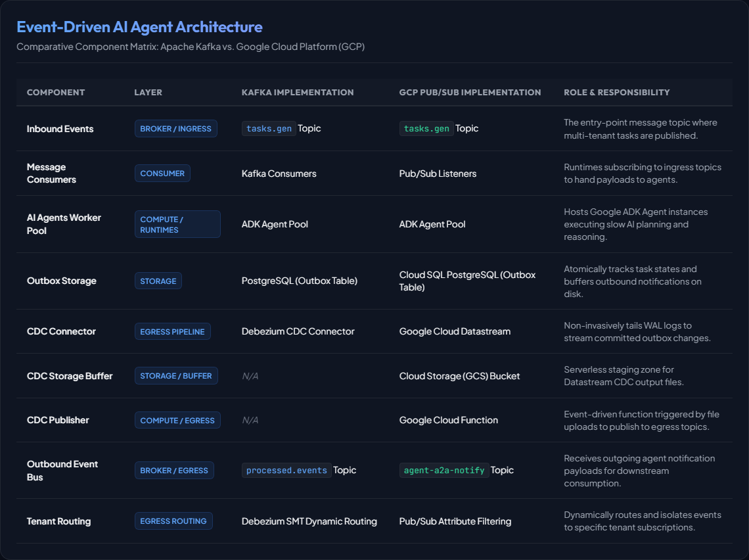The image size is (749, 560).
Task: Select the 'Serverless staging zone' description
Action: [624, 375]
